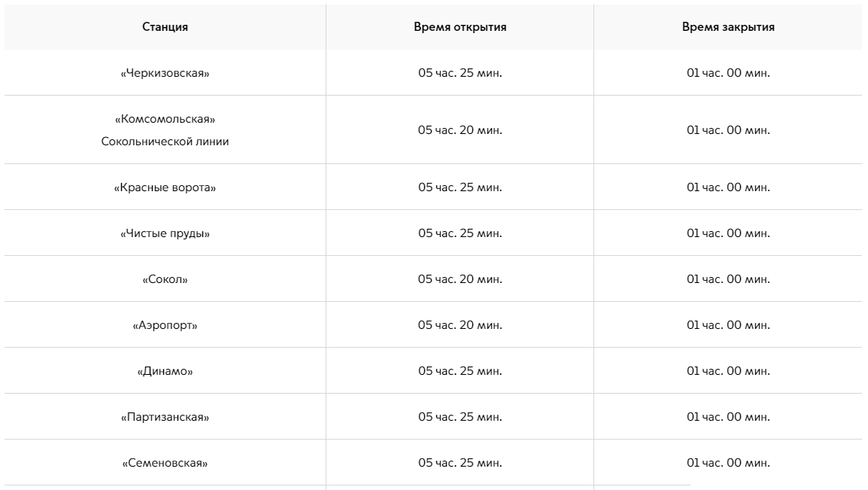This screenshot has width=868, height=490.
Task: Click the closing time for «Аэропорт»
Action: coord(728,325)
